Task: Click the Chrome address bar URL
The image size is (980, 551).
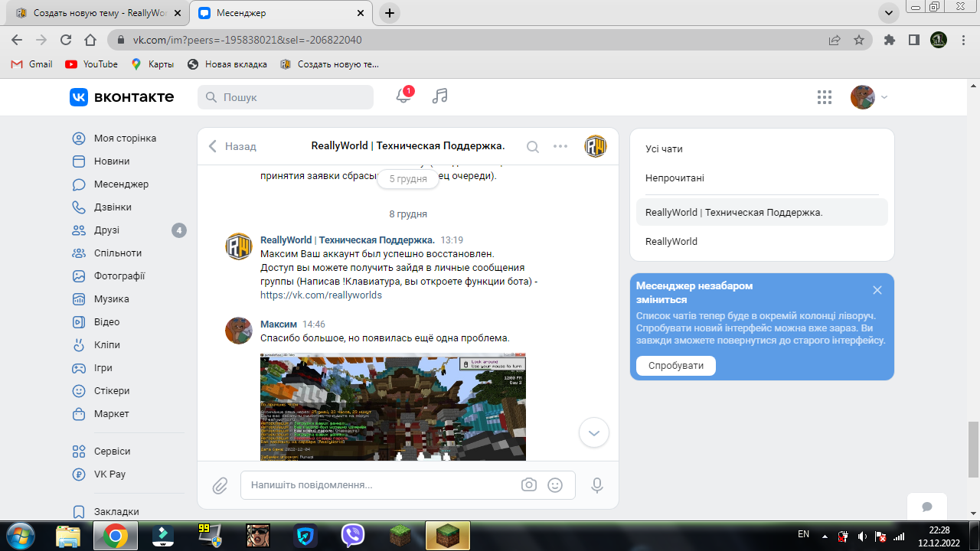Action: pos(247,40)
